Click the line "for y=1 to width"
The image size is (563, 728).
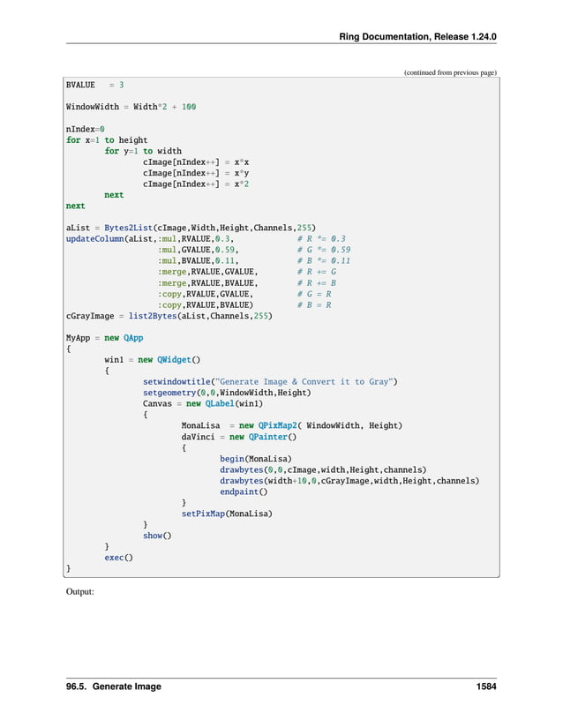pos(143,151)
